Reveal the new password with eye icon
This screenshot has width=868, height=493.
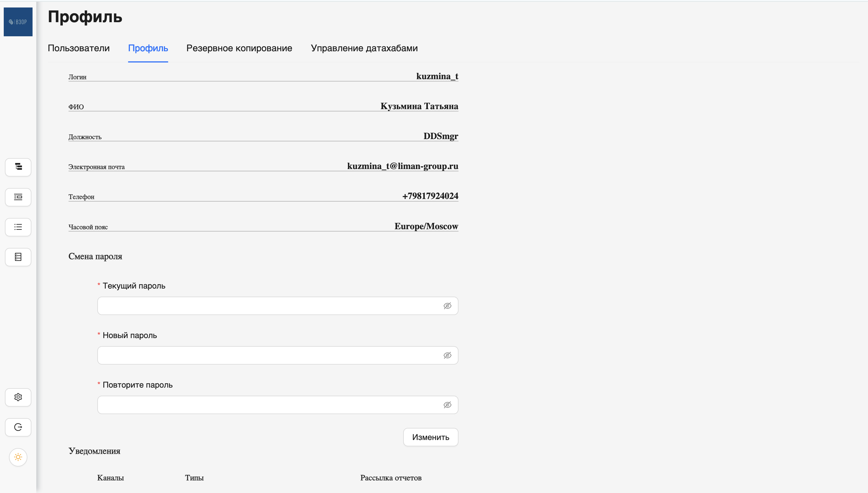click(447, 355)
